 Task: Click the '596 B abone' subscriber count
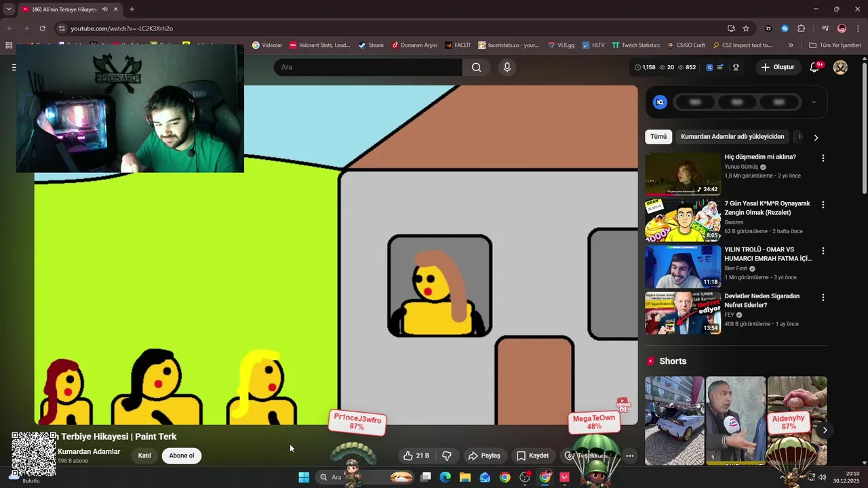click(73, 461)
